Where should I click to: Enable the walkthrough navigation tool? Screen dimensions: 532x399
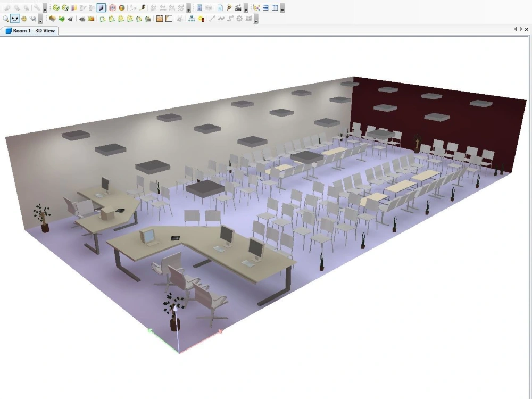point(32,19)
